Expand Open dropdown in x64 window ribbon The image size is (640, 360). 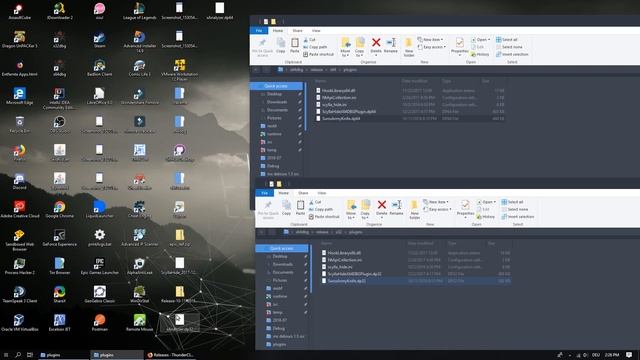pos(481,40)
